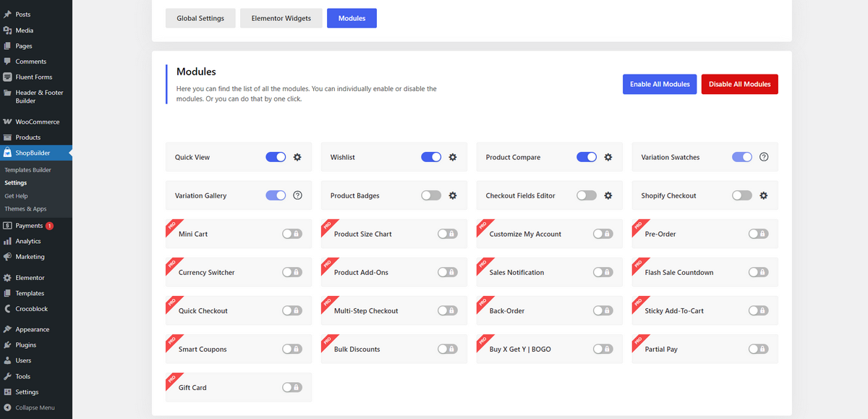This screenshot has height=419, width=868.
Task: Click the Currency Switcher PRO ribbon
Action: (x=173, y=266)
